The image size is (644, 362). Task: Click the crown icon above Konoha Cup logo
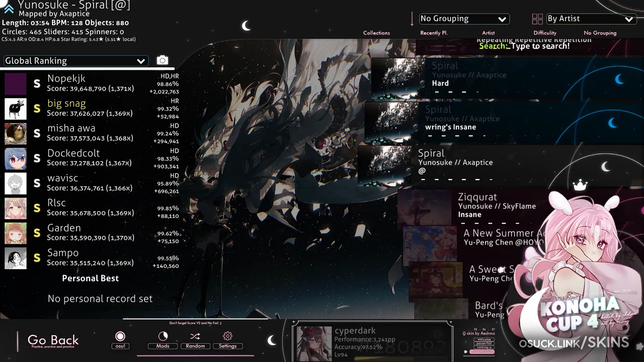(581, 185)
